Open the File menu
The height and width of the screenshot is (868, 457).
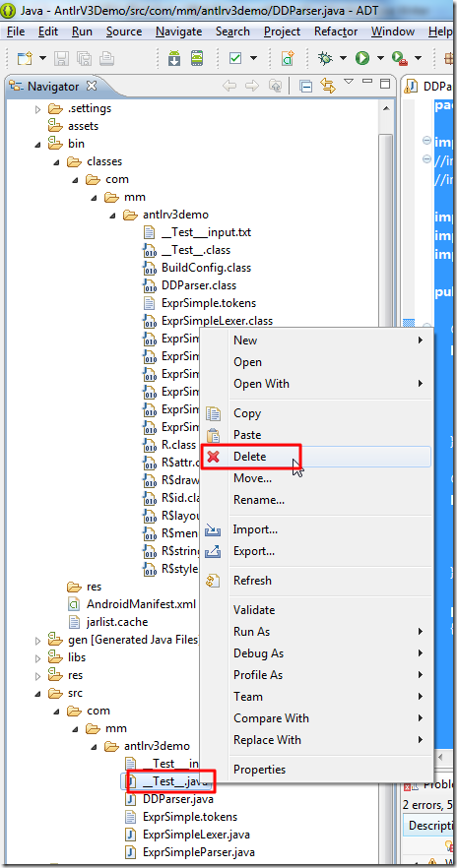point(16,31)
